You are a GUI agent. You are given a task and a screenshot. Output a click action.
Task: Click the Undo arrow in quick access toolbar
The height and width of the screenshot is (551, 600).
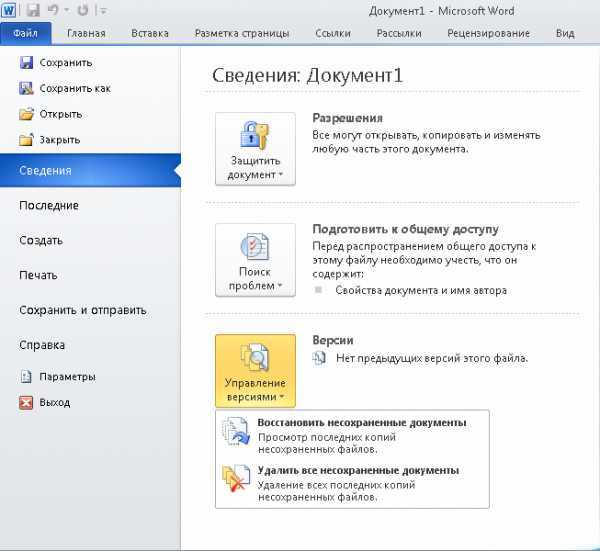(53, 10)
